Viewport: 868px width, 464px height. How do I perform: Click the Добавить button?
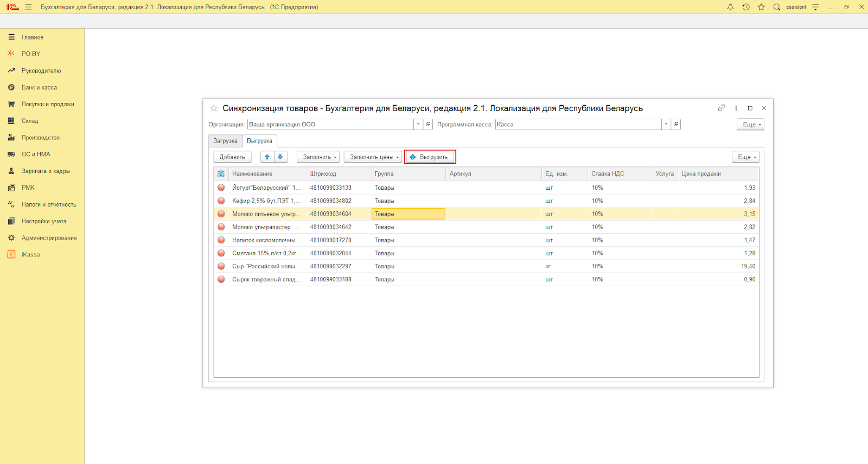pos(232,157)
